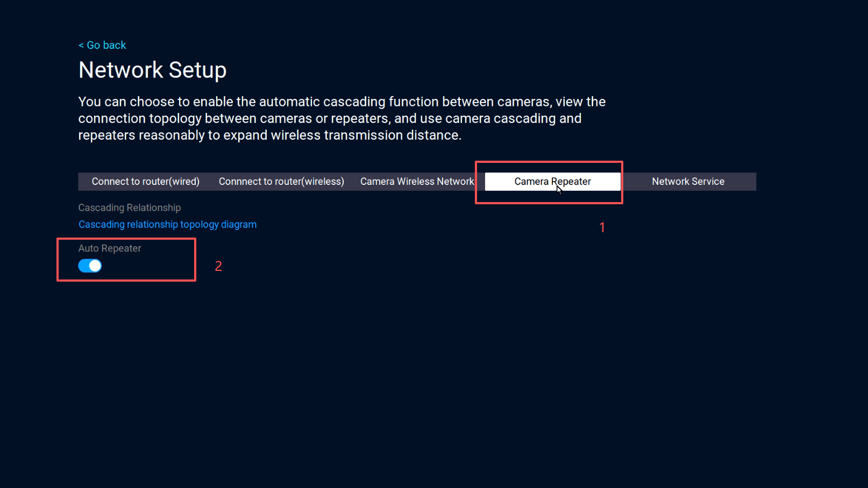This screenshot has height=488, width=868.
Task: Click the left chevron before Go back
Action: pyautogui.click(x=81, y=46)
